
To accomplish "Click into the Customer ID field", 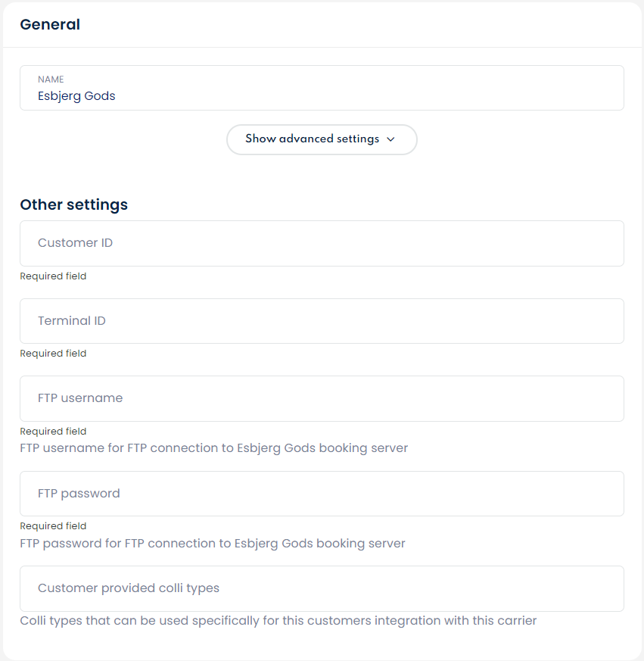I will click(322, 243).
